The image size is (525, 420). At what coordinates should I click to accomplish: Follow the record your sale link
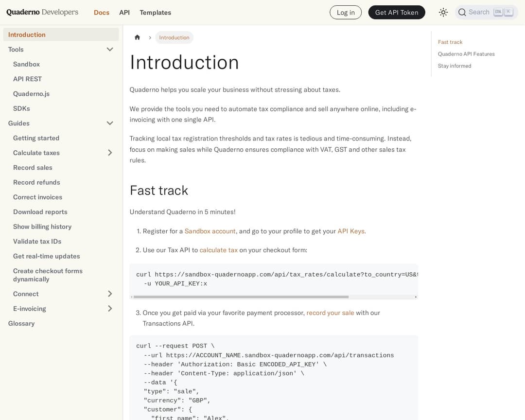click(x=330, y=313)
